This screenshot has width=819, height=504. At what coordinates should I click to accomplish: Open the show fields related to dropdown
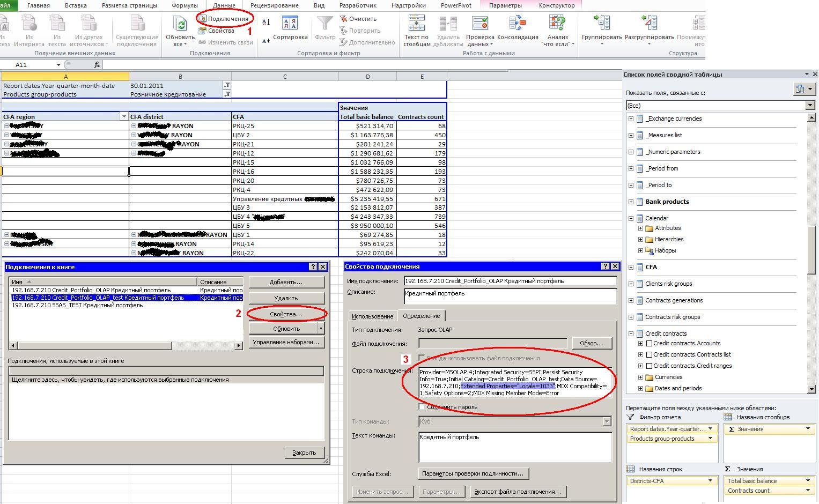point(810,106)
